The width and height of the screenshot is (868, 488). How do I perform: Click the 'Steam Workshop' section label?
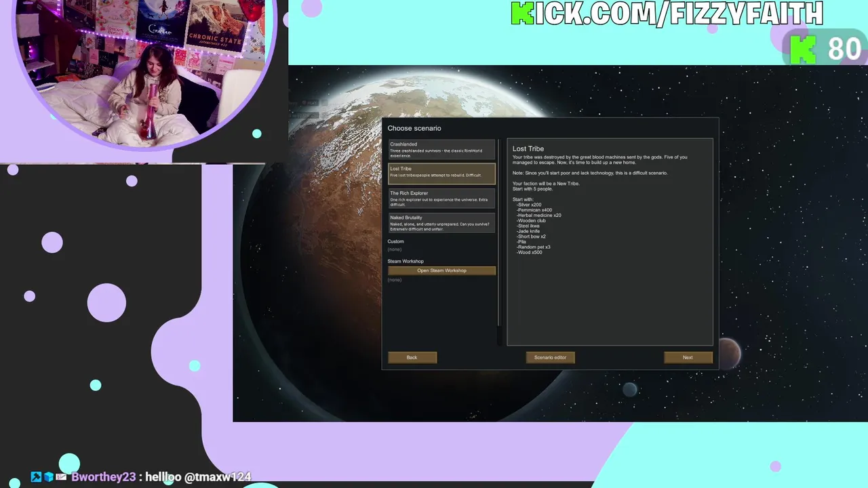[x=406, y=261]
